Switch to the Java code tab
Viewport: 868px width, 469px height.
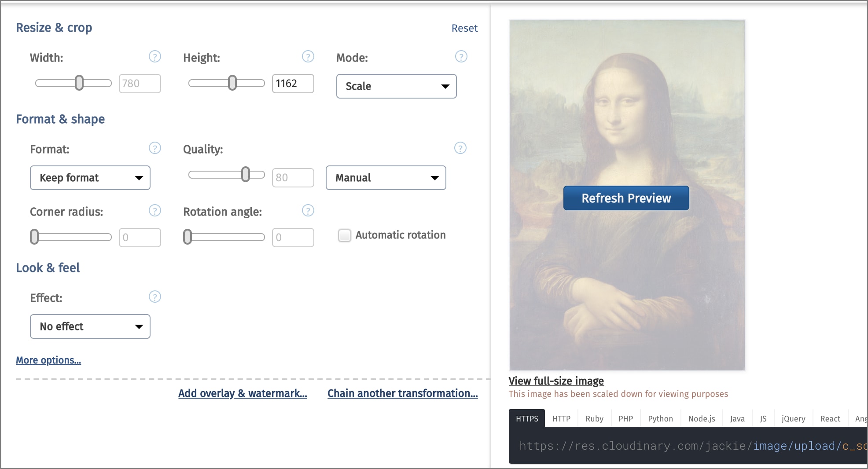pyautogui.click(x=737, y=418)
